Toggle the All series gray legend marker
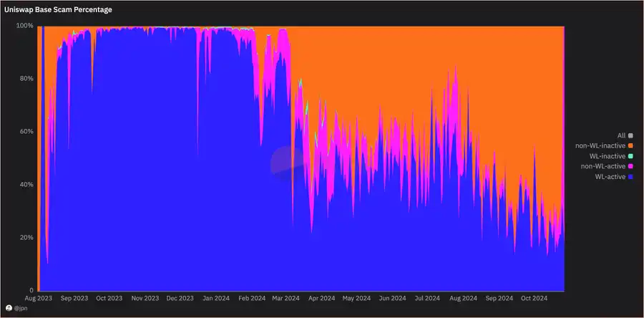 point(630,135)
